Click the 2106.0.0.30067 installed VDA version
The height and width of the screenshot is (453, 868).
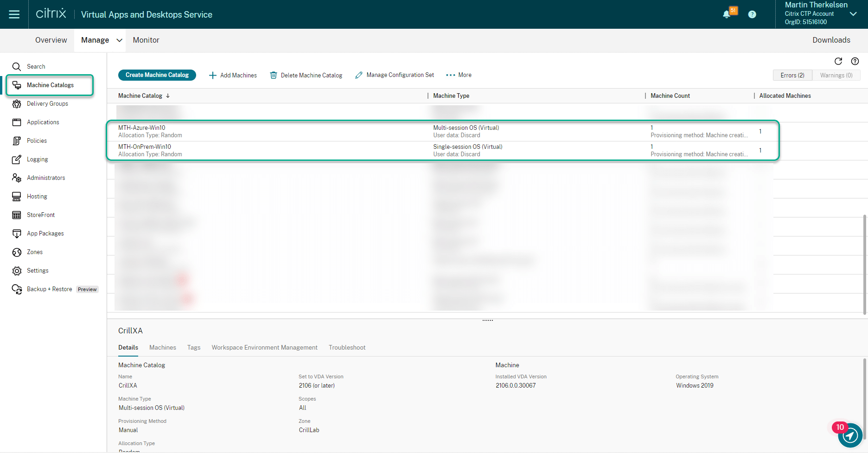point(516,386)
